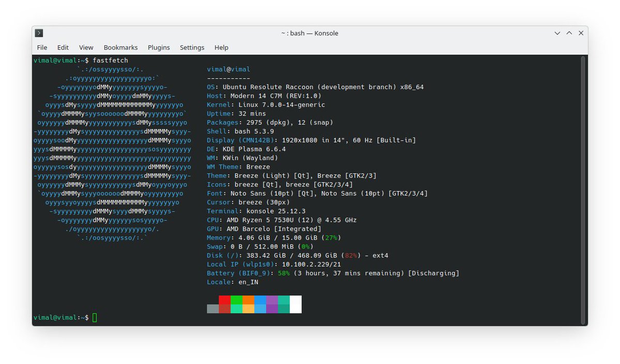Click the 'Font: Noto Sans (10pt)' line
This screenshot has height=364, width=620.
click(x=317, y=194)
